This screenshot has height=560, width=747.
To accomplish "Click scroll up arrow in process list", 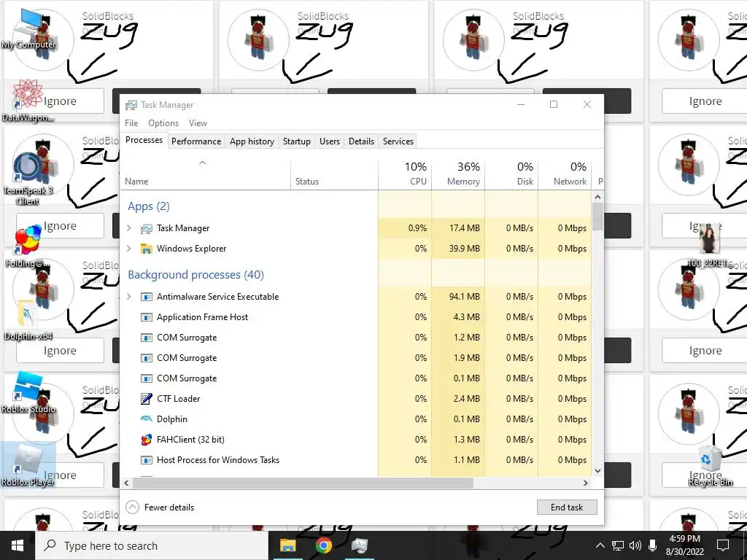I will pos(598,197).
